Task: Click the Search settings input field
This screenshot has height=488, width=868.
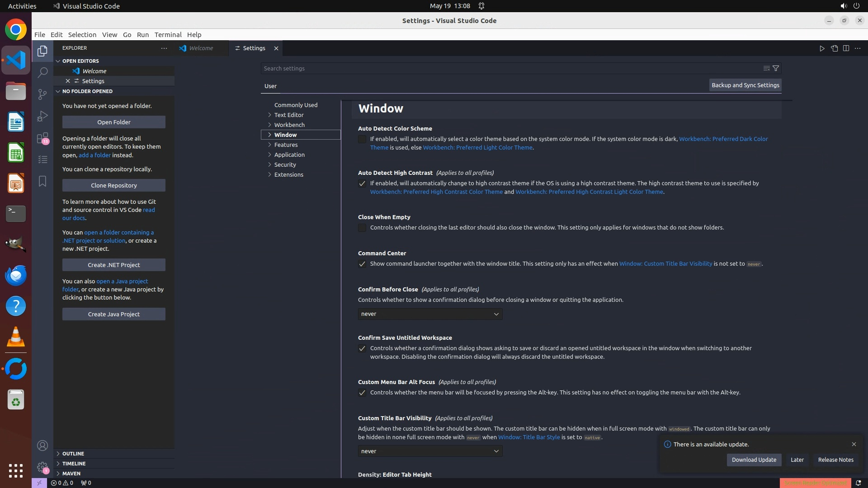Action: pos(511,68)
